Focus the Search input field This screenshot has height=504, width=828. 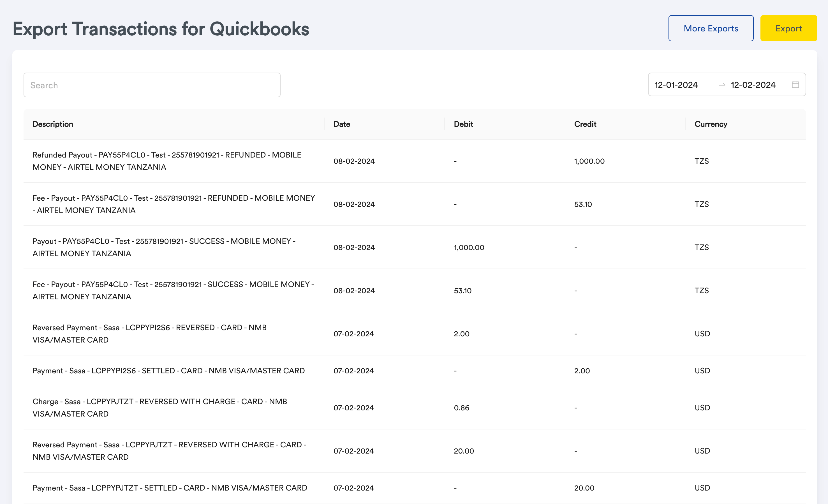152,85
